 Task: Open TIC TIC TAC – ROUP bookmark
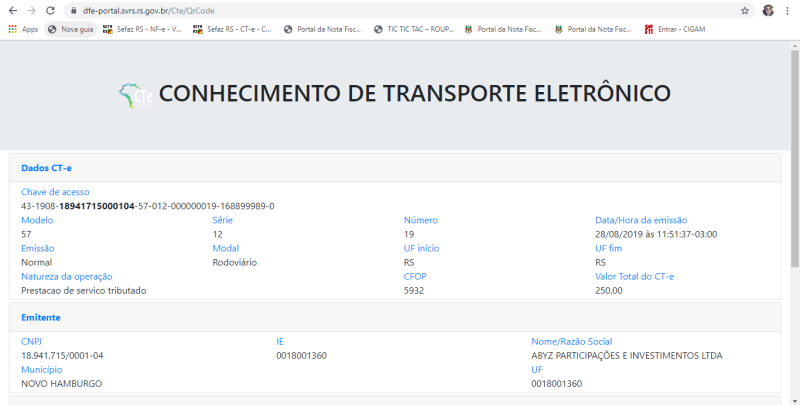tap(414, 30)
